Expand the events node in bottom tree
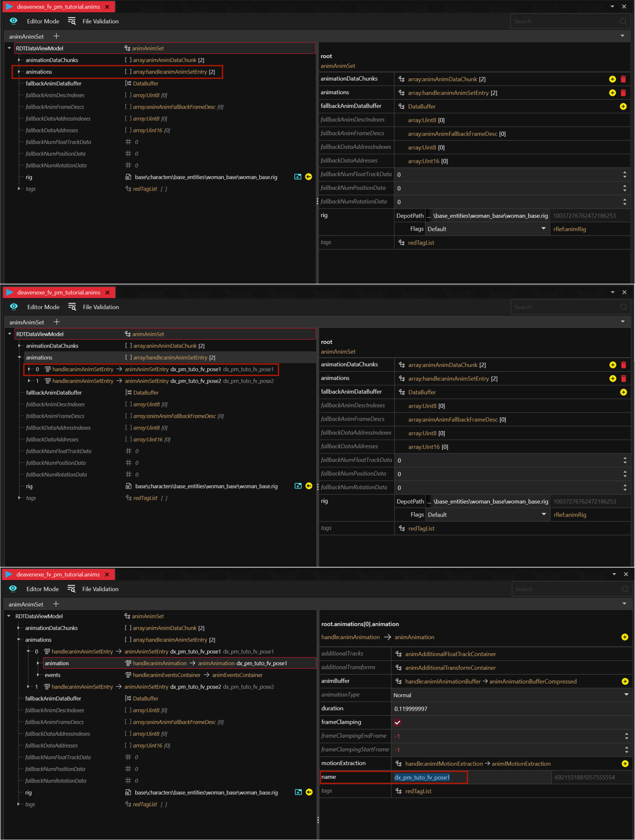Screen dimensions: 635x840 click(x=38, y=675)
